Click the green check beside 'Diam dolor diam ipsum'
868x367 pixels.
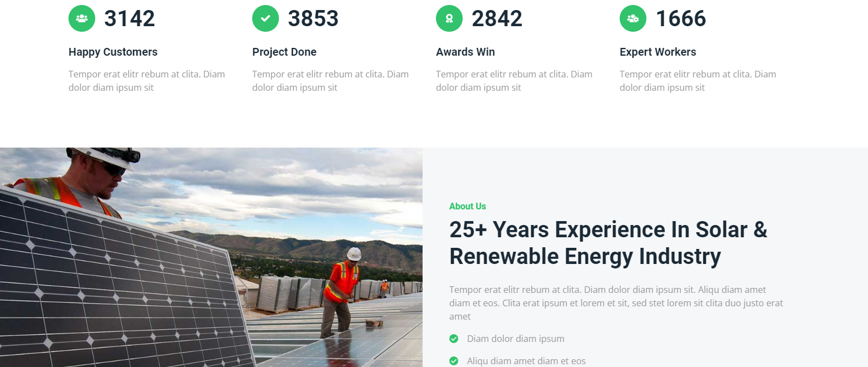(x=454, y=339)
